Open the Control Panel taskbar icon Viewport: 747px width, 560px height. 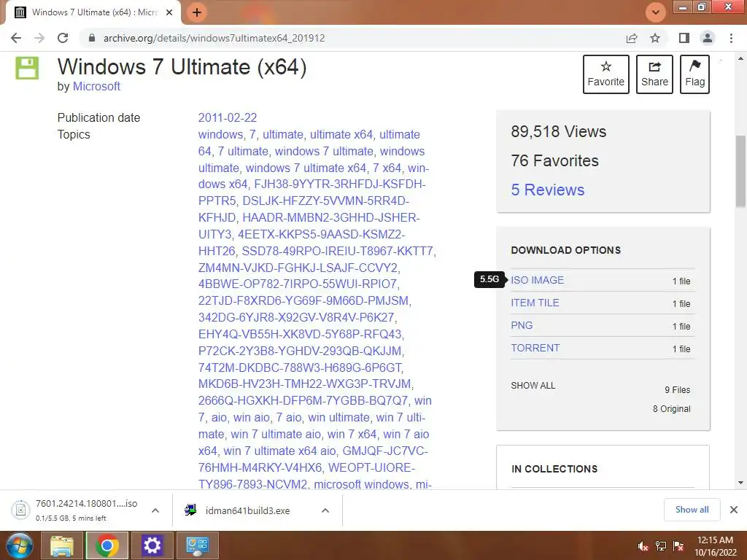click(197, 545)
